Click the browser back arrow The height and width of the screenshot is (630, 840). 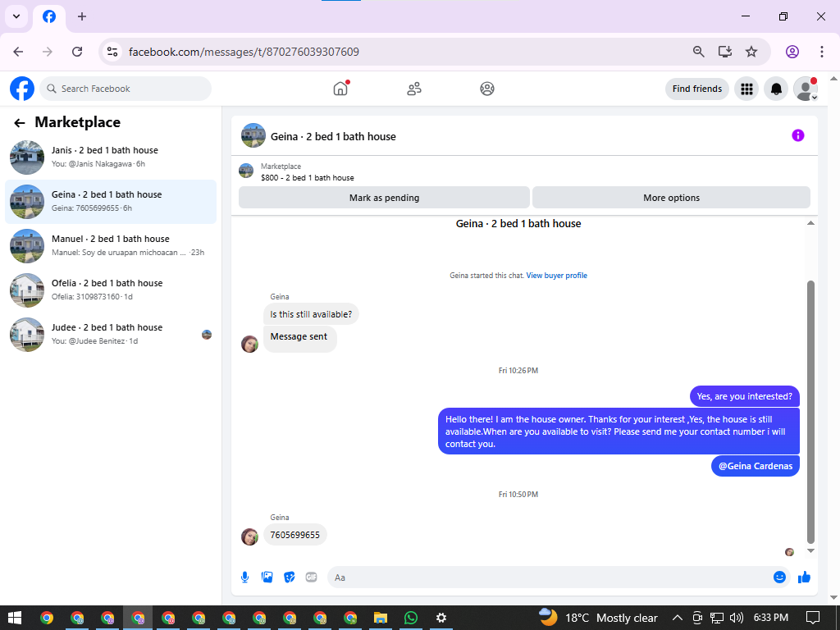(x=18, y=52)
